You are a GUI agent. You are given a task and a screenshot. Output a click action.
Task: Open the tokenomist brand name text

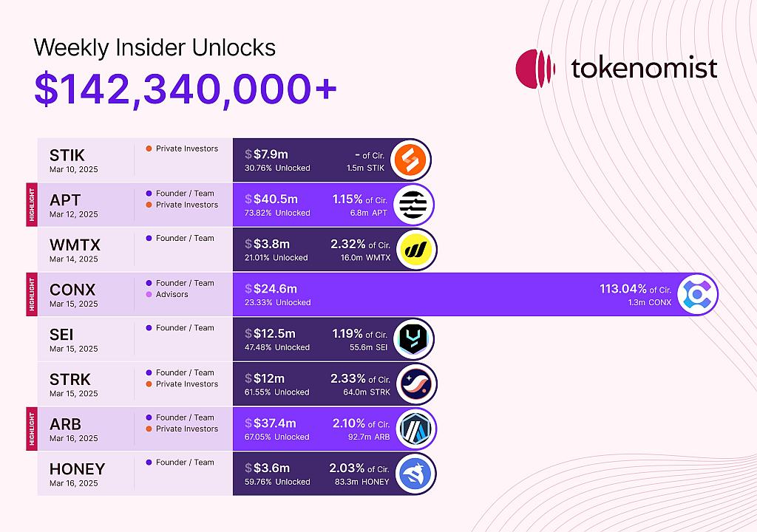coord(644,69)
